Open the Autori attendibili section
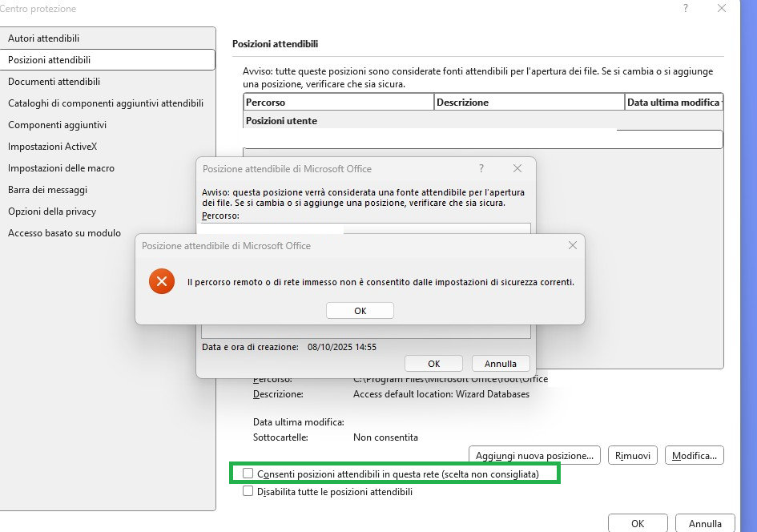The height and width of the screenshot is (532, 757). point(107,38)
